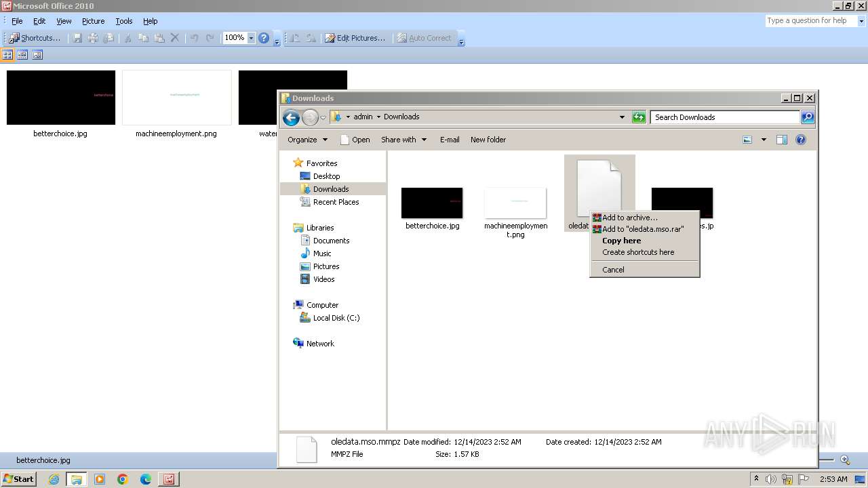Open the Microsoft Office Help question icon

click(264, 38)
